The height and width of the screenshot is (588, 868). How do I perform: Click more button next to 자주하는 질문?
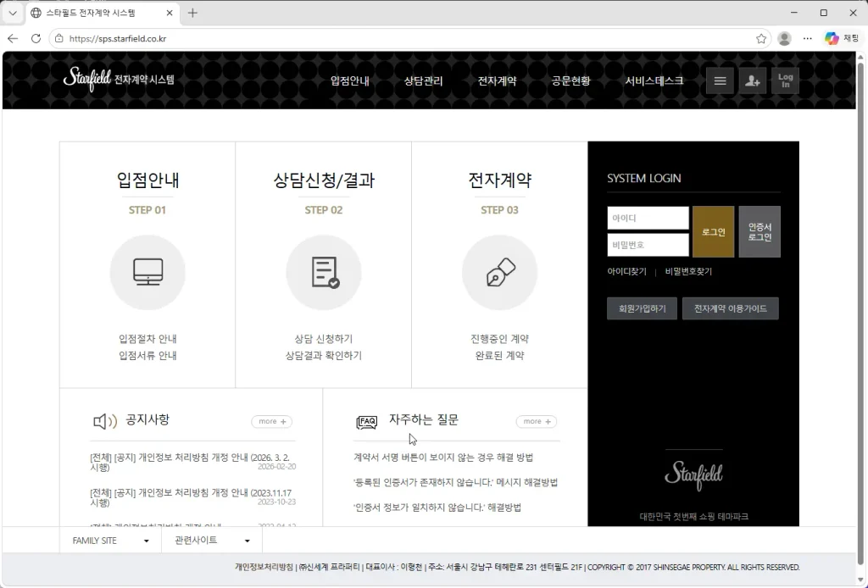coord(537,421)
